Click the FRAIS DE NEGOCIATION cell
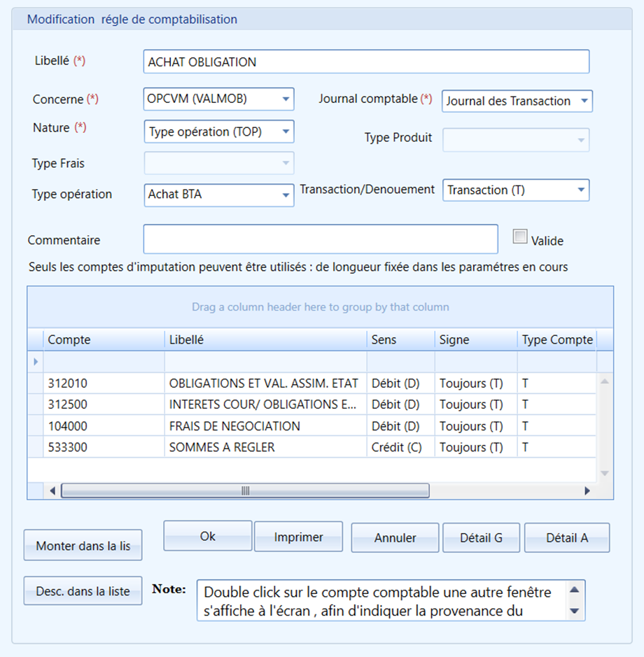The image size is (644, 657). tap(265, 426)
